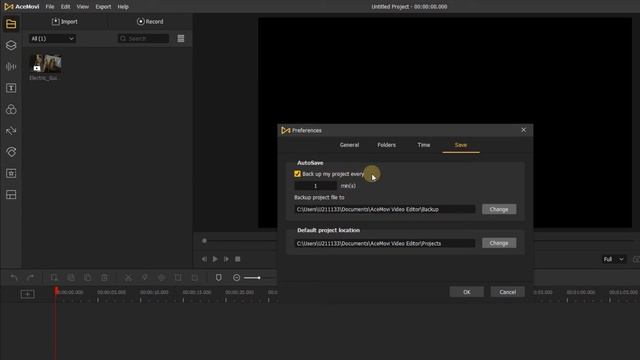The height and width of the screenshot is (360, 640).
Task: Open the Export menu
Action: pos(103,7)
